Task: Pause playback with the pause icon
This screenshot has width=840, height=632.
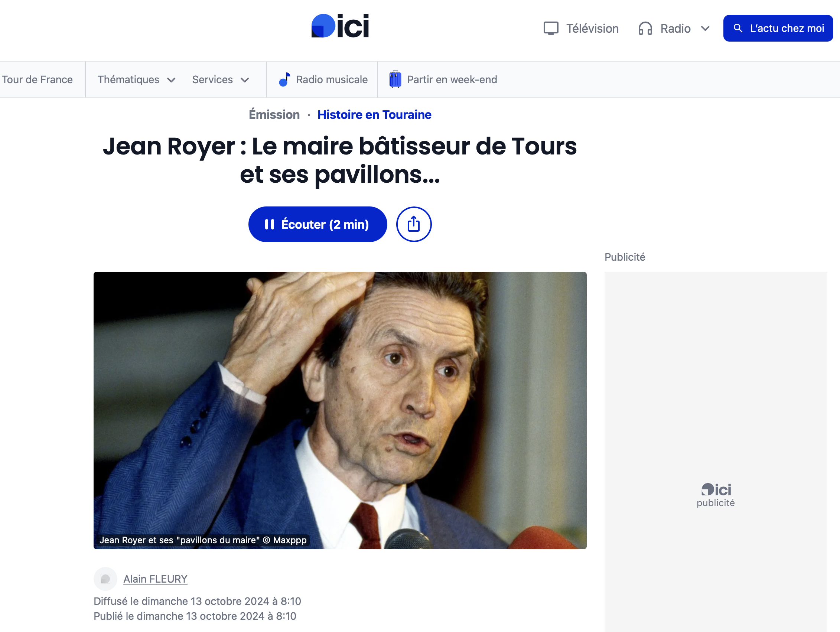Action: [x=269, y=224]
